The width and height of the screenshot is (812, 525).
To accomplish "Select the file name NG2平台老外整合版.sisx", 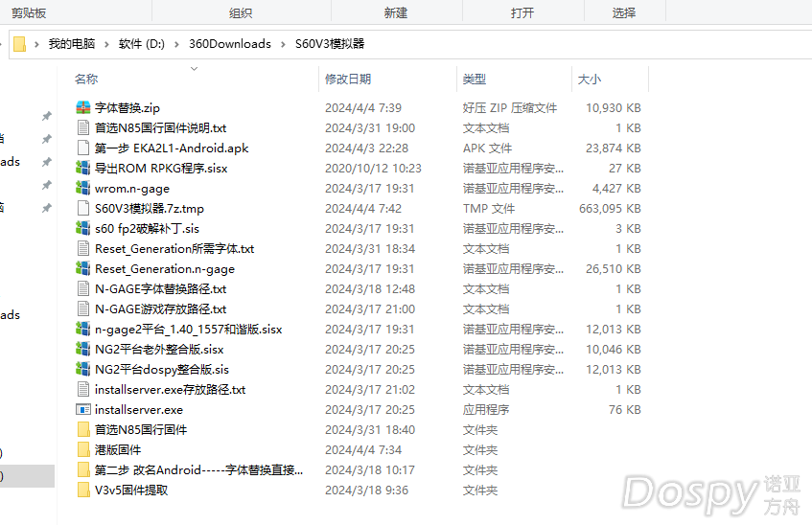I will [x=159, y=350].
